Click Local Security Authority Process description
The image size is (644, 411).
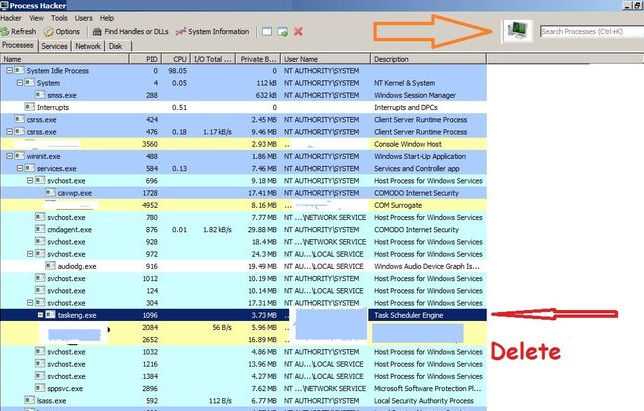423,401
